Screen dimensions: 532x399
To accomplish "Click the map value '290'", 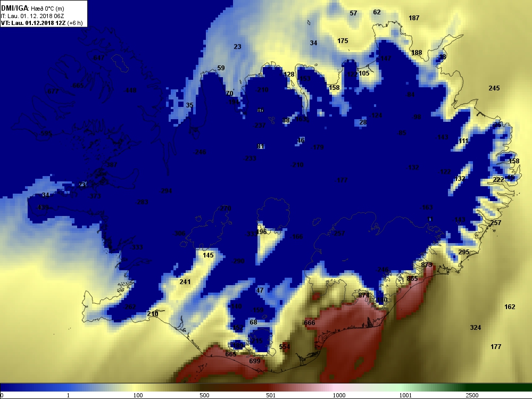I will click(238, 261).
